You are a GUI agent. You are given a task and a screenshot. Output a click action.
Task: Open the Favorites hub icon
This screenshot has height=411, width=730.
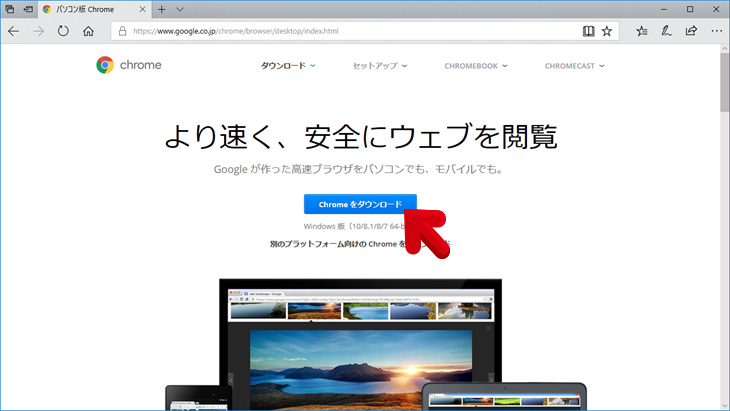[x=641, y=31]
